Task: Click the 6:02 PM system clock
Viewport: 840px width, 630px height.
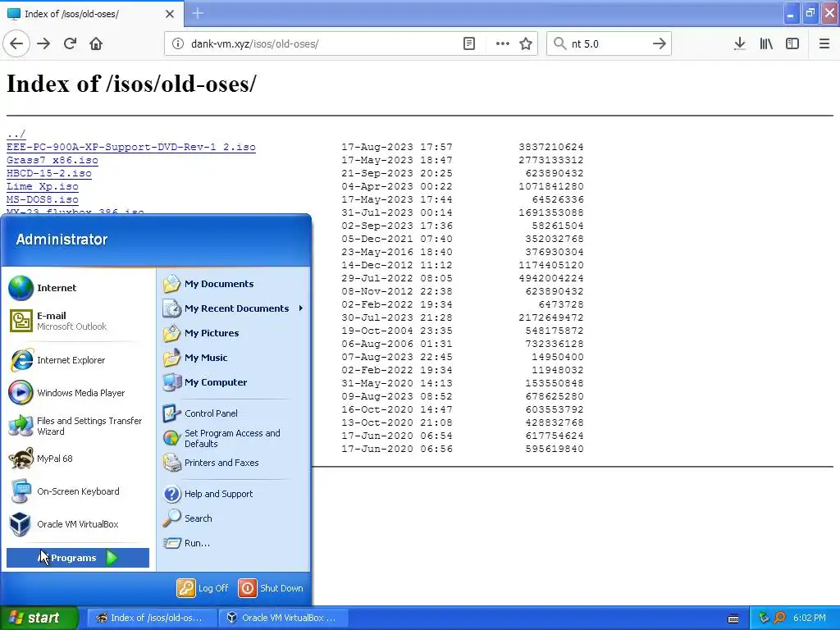Action: point(810,618)
